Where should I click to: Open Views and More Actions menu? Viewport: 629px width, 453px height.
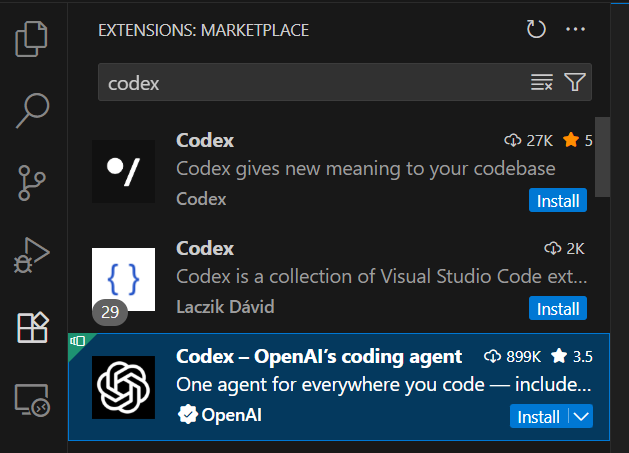click(574, 30)
